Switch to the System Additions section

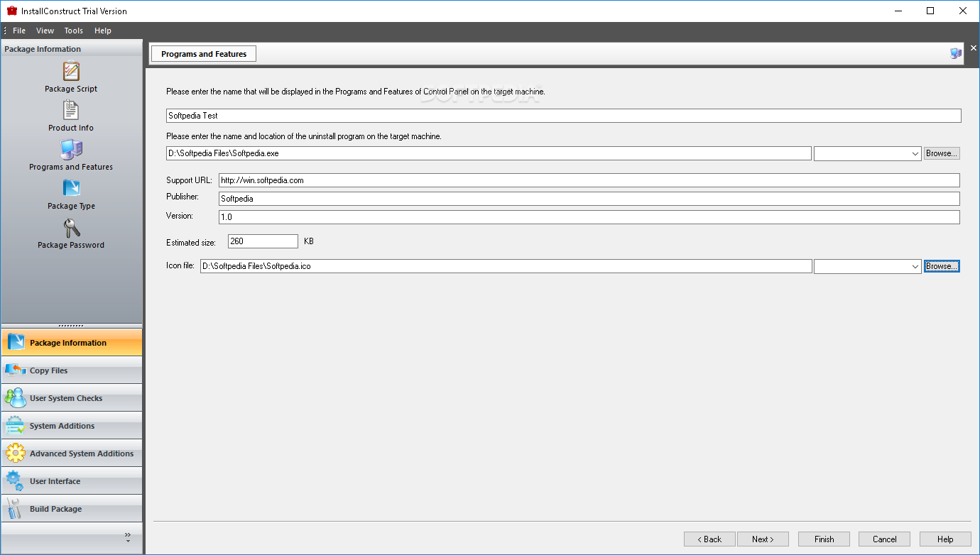coord(71,426)
